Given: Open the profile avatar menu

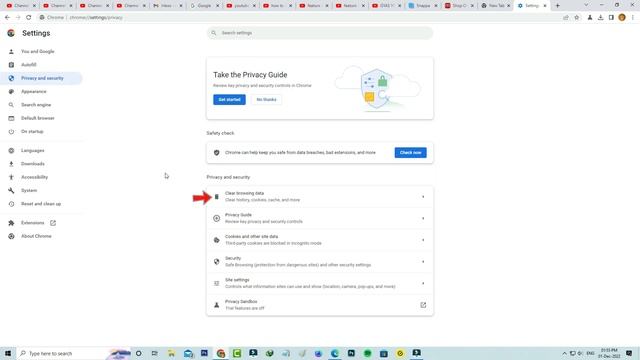Looking at the screenshot, I should [622, 18].
